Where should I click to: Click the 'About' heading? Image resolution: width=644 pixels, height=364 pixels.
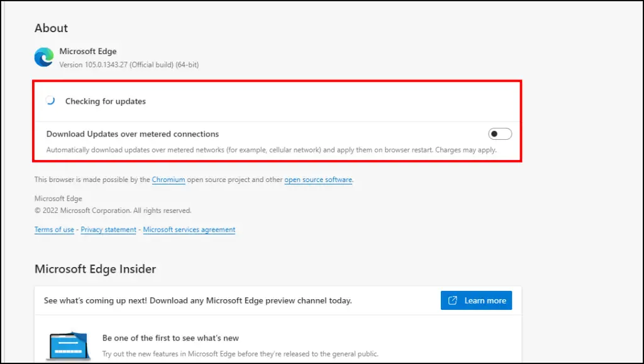pos(52,28)
